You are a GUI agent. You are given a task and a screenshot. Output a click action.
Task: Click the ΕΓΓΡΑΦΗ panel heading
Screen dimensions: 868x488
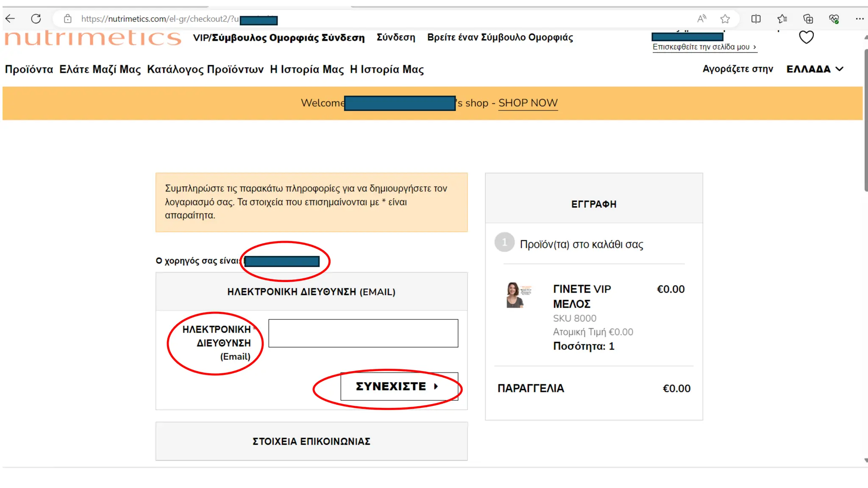(594, 204)
